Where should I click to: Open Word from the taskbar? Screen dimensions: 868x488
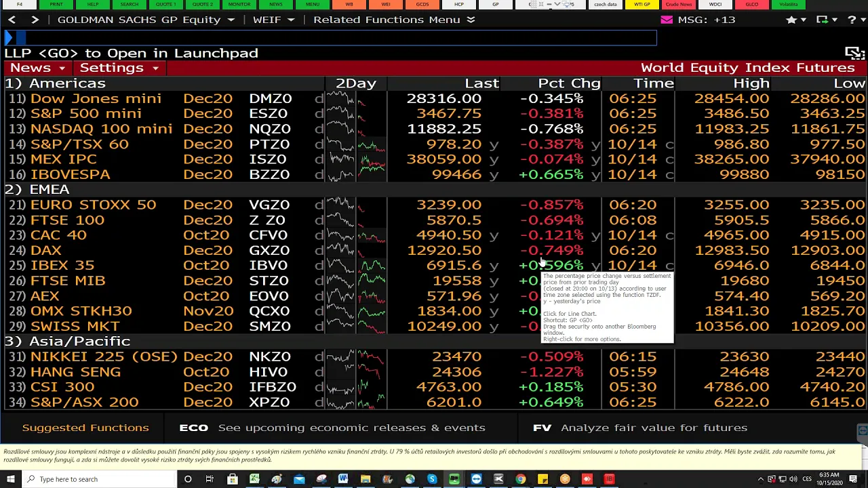click(343, 479)
